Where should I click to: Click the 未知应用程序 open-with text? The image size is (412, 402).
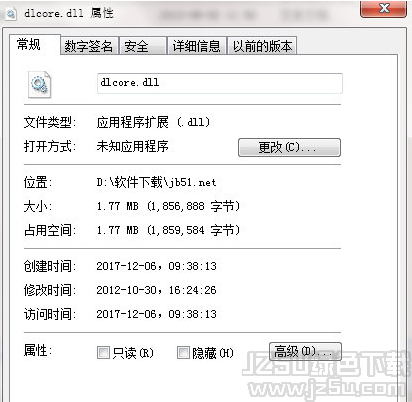coord(132,146)
